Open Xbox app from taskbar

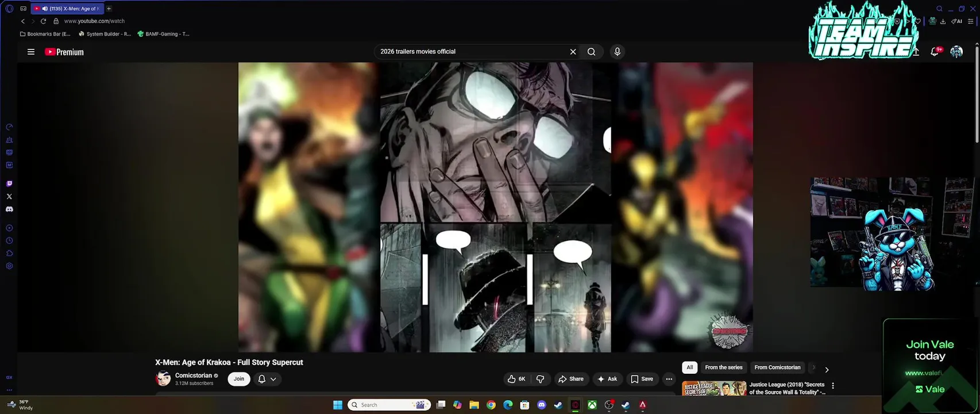592,405
